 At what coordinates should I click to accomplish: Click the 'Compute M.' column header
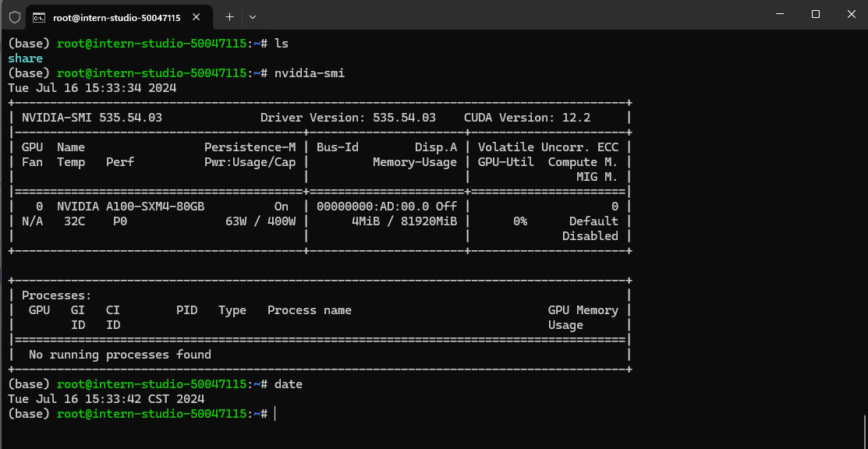(583, 162)
